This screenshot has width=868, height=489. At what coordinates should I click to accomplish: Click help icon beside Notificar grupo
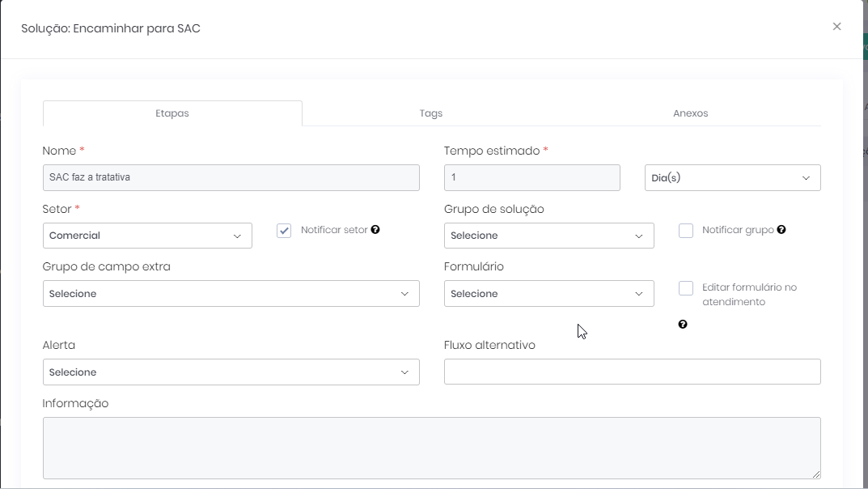coord(781,230)
